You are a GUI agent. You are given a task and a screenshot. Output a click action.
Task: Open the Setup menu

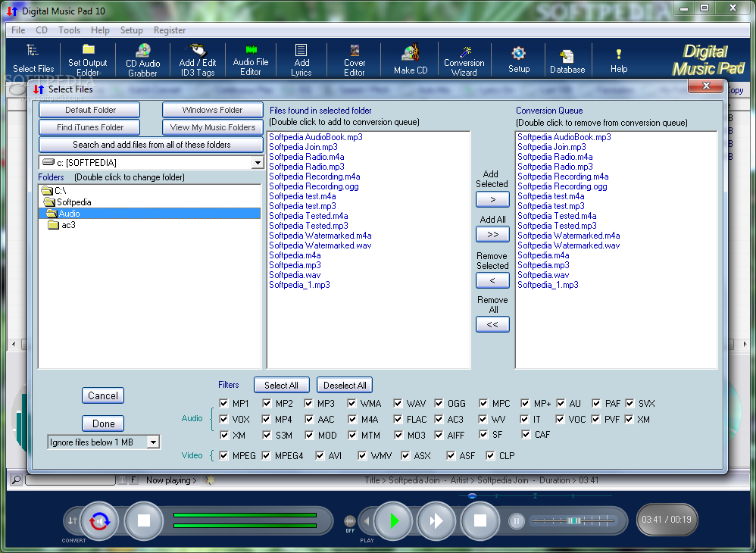[131, 30]
